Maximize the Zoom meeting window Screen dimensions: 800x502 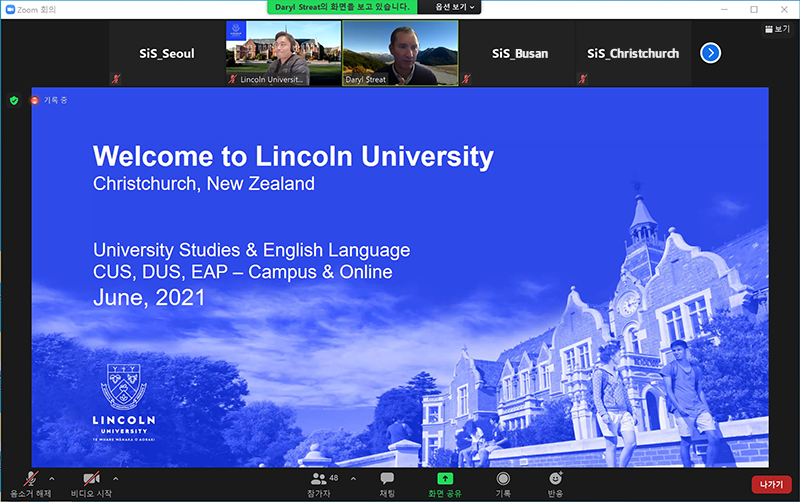(754, 9)
